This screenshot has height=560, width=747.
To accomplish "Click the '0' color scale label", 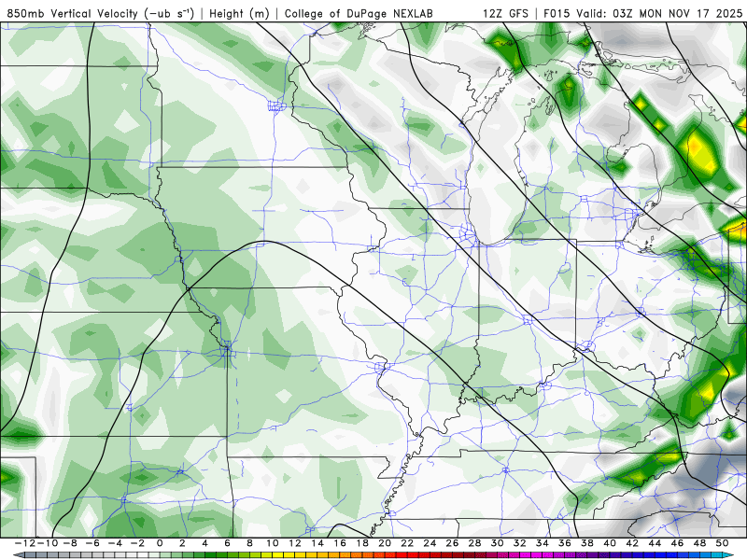I will pos(160,543).
